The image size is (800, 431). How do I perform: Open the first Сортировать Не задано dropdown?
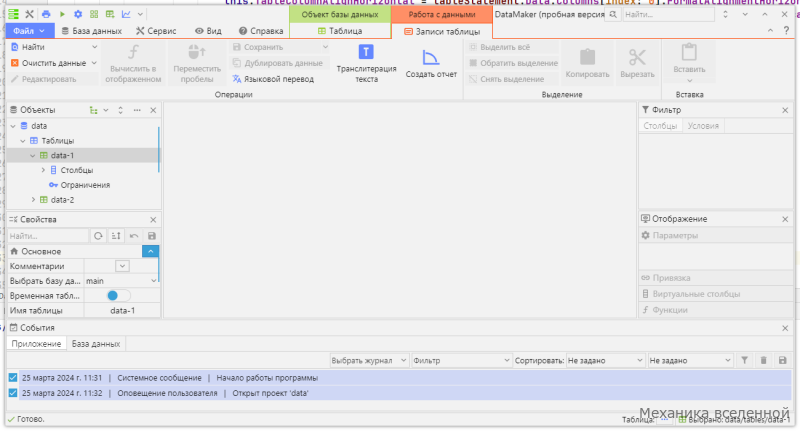605,361
